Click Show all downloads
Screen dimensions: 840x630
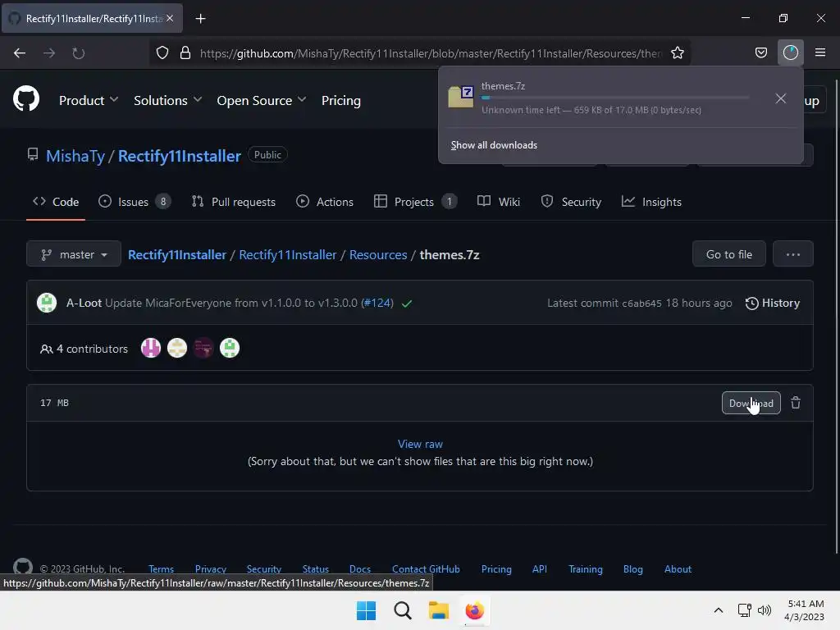tap(494, 145)
